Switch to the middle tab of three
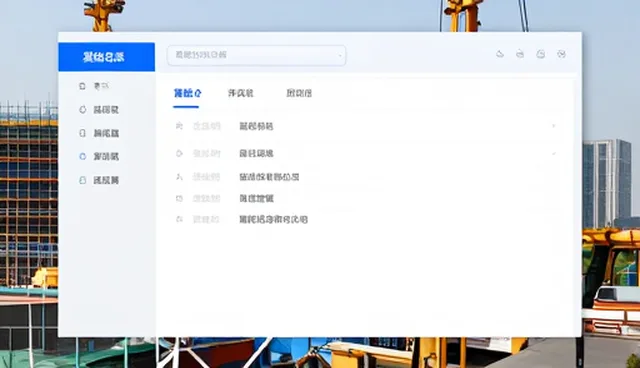This screenshot has height=368, width=640. [x=240, y=93]
